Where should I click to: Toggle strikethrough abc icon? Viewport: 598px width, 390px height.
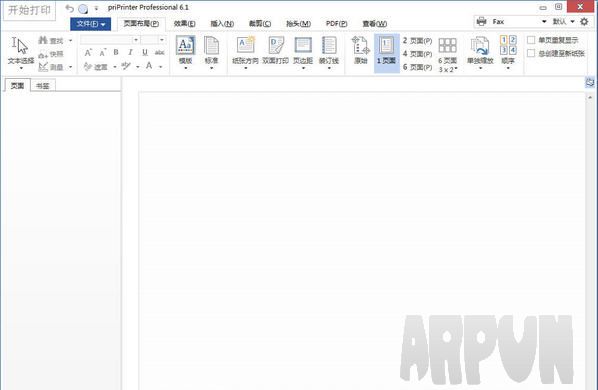(x=159, y=52)
